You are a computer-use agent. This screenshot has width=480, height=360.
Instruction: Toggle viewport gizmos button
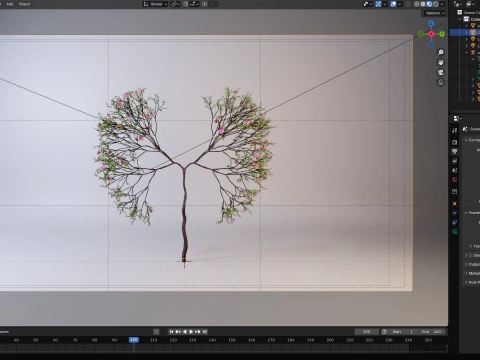click(x=378, y=4)
